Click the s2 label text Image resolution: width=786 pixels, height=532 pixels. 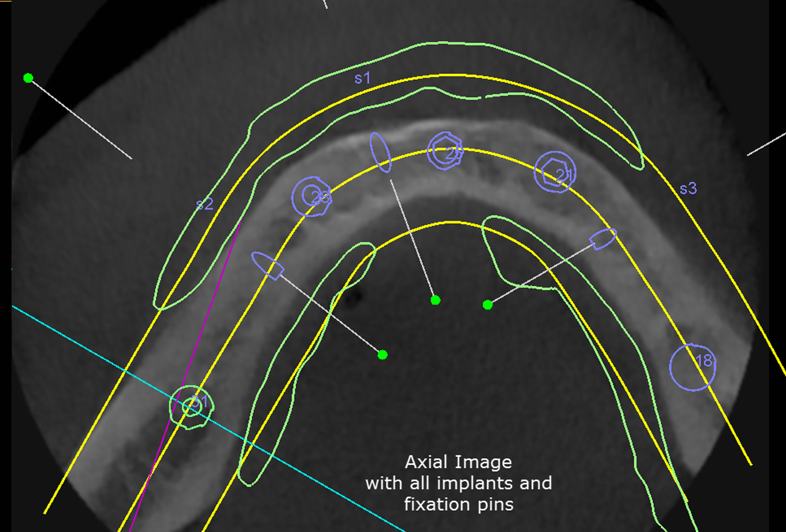point(205,205)
